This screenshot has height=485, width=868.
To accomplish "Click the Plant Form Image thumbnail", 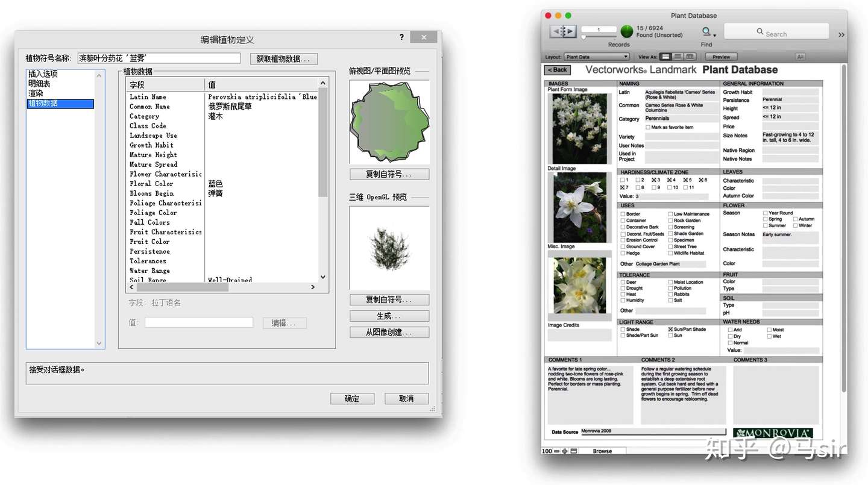I will point(580,128).
